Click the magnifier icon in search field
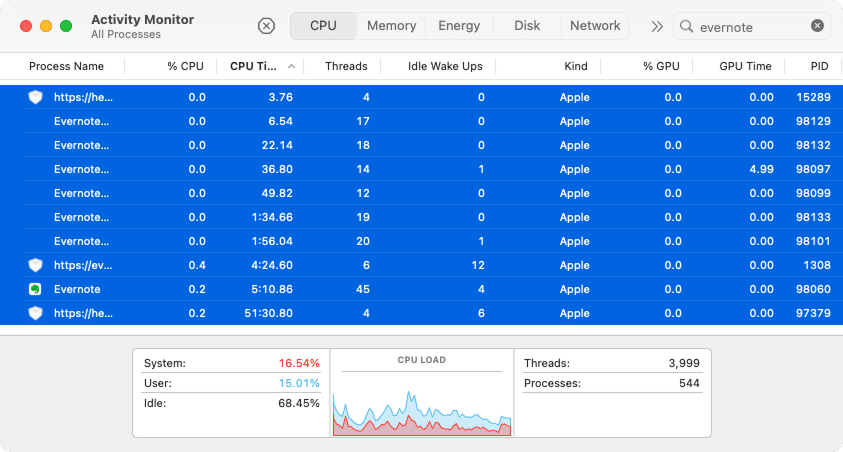 686,26
